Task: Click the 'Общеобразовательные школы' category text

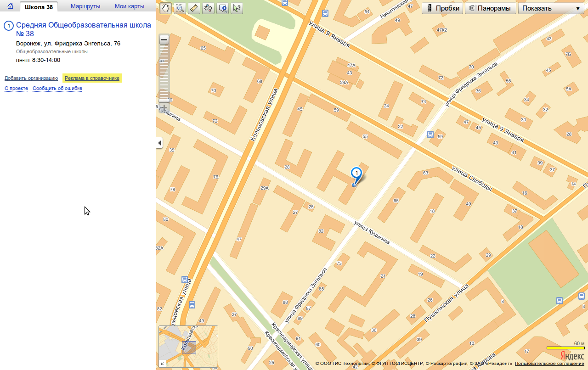Action: [52, 51]
